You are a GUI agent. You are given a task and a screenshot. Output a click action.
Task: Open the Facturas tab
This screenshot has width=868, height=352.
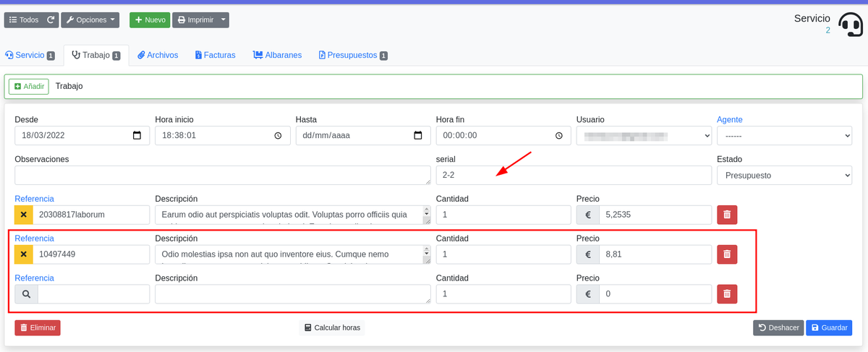[216, 55]
